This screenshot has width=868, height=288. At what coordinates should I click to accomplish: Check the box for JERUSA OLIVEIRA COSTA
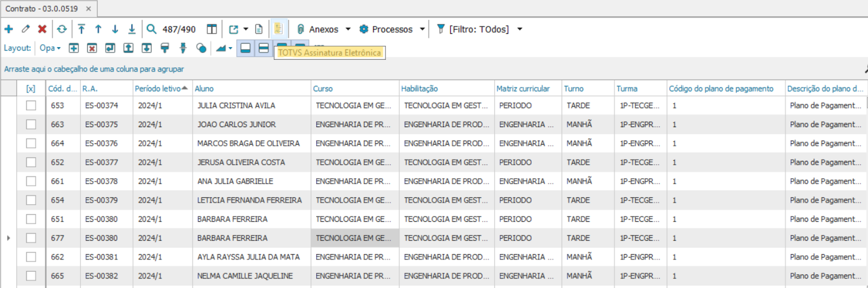31,162
